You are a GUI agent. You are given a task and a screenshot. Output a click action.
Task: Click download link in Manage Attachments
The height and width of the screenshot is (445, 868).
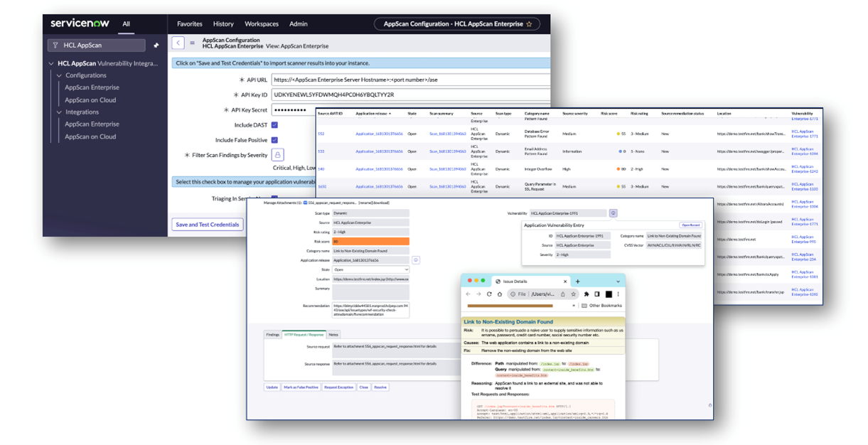tap(382, 203)
